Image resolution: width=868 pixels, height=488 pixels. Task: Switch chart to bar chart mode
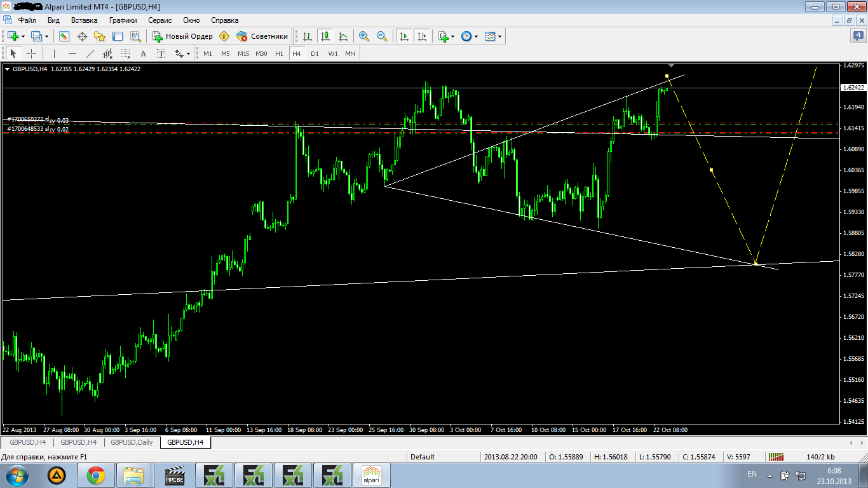[x=308, y=36]
